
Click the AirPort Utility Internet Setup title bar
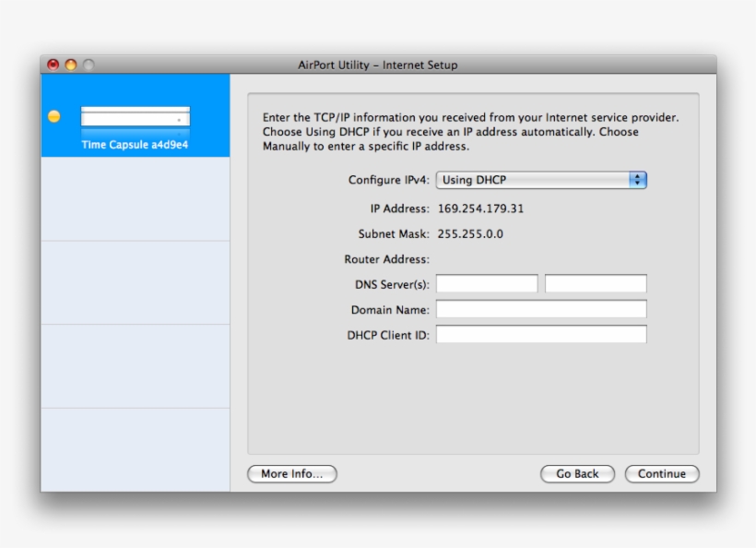[x=378, y=65]
